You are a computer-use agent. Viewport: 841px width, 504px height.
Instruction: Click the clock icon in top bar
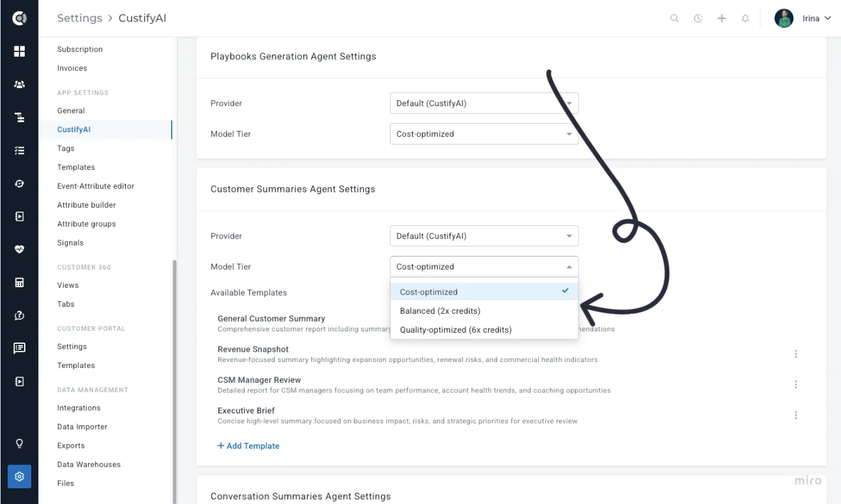698,19
